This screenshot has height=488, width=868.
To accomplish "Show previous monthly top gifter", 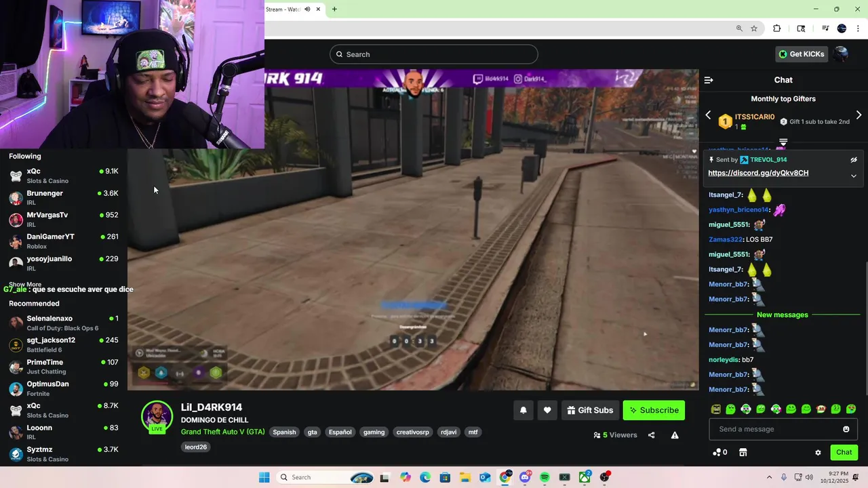I will 708,115.
